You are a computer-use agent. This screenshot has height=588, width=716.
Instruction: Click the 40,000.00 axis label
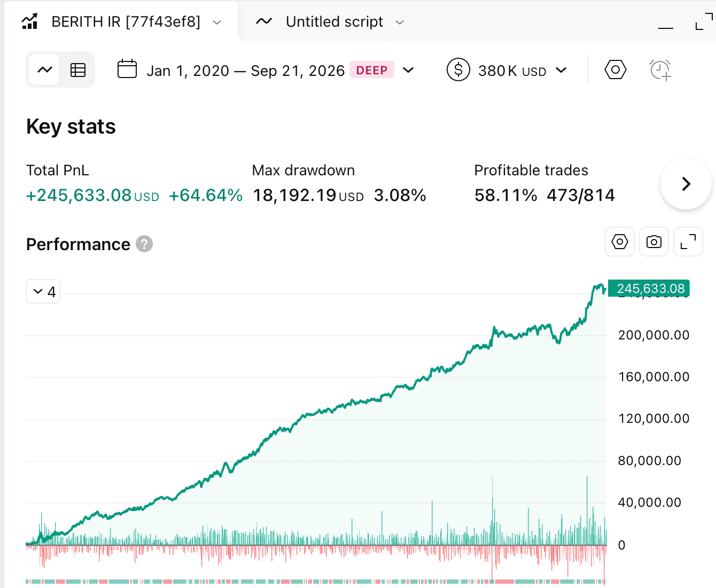tap(650, 502)
